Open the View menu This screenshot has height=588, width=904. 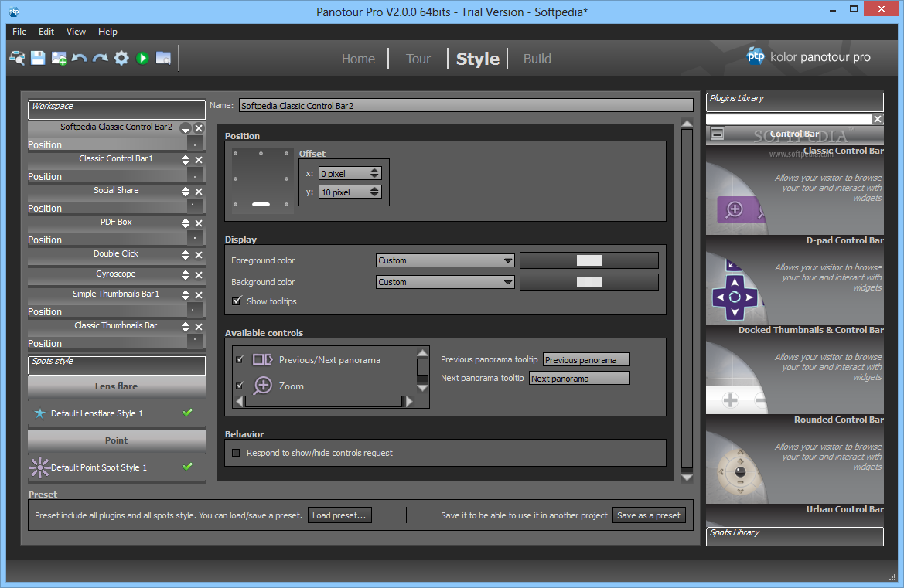click(76, 32)
